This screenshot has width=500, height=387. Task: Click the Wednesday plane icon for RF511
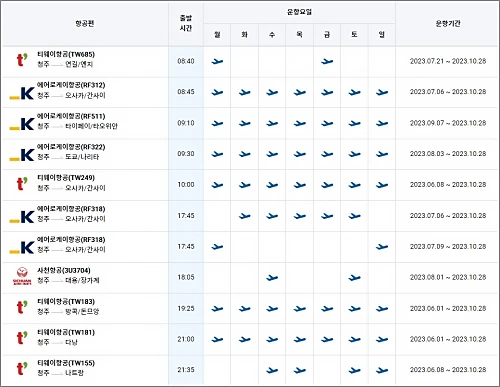click(272, 124)
